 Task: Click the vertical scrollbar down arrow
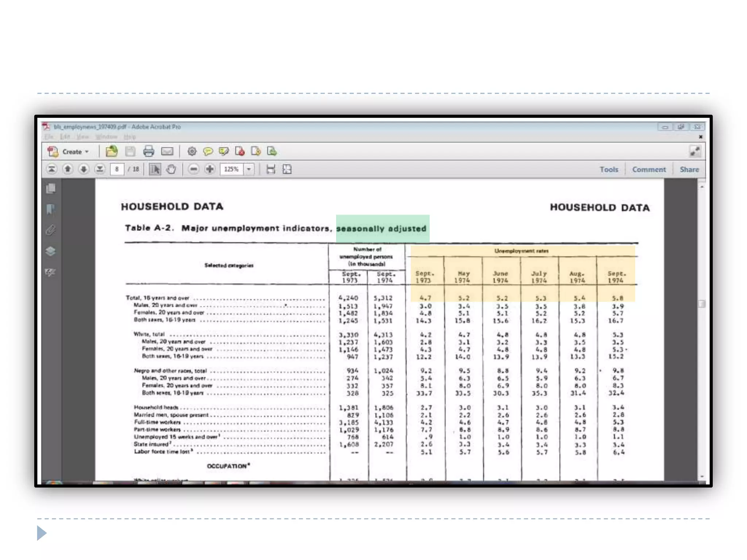coord(702,477)
